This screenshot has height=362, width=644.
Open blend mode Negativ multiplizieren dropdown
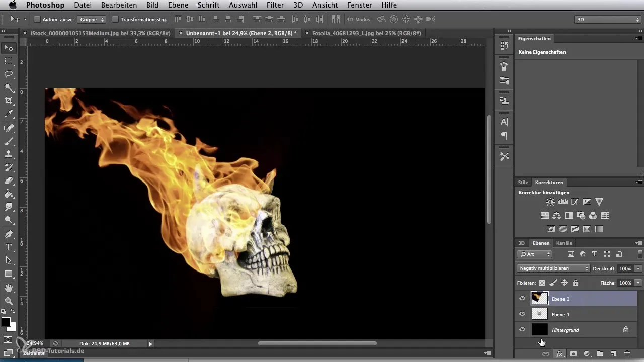pos(553,268)
